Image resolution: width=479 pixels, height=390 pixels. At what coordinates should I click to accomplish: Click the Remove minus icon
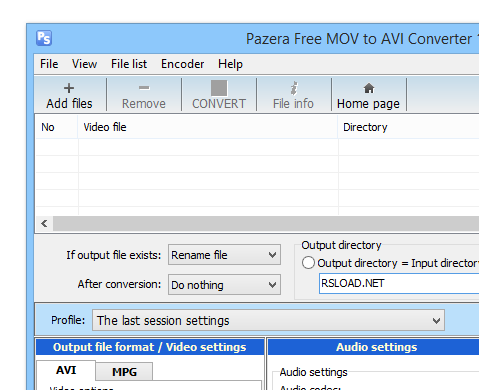pyautogui.click(x=144, y=88)
